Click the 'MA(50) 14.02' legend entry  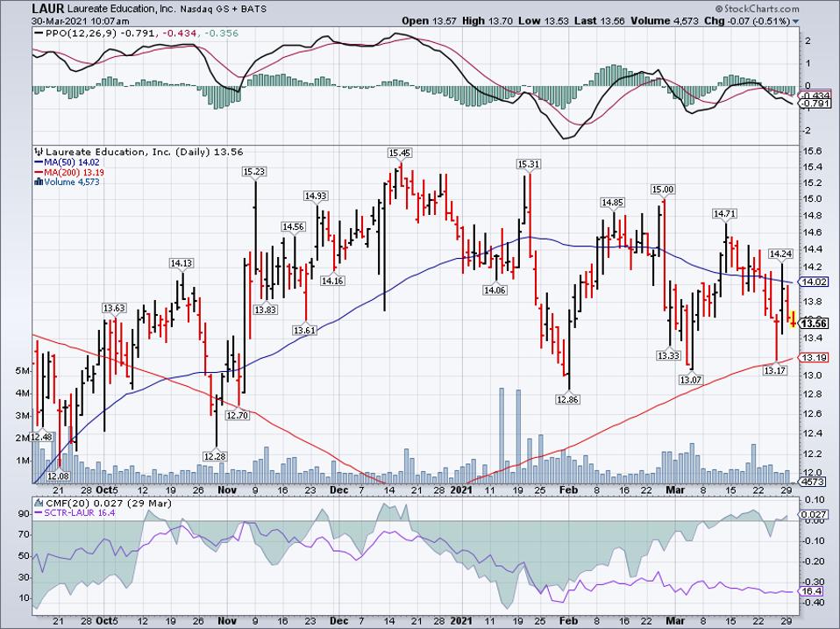point(72,162)
